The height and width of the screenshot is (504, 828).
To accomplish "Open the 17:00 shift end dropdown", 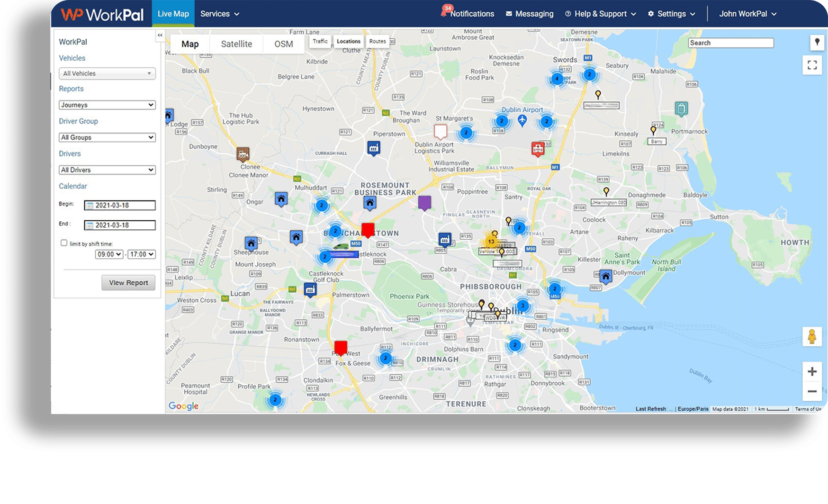I will pyautogui.click(x=141, y=254).
